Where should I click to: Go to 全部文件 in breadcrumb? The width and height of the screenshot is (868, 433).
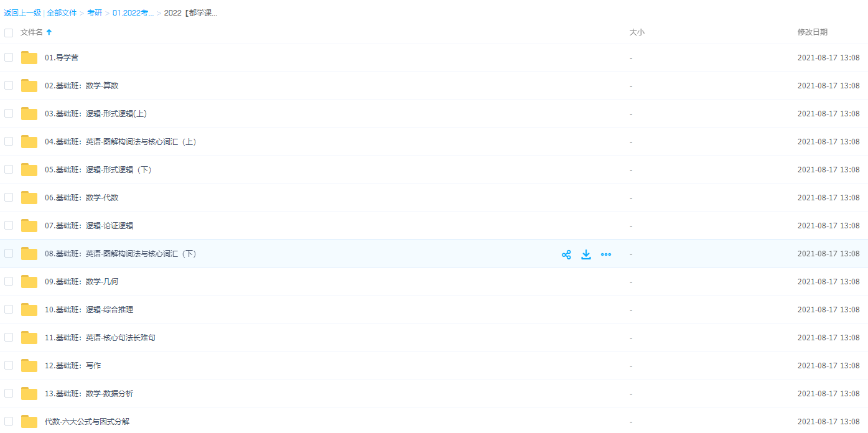tap(62, 13)
